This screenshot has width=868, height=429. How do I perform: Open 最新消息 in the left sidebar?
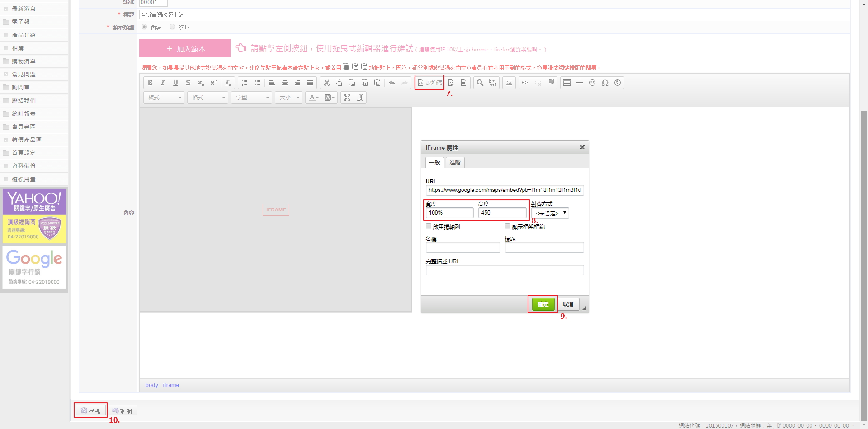tap(24, 9)
